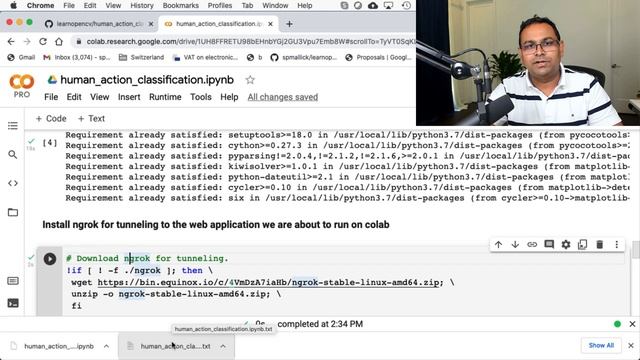Open the Runtime menu

point(165,97)
